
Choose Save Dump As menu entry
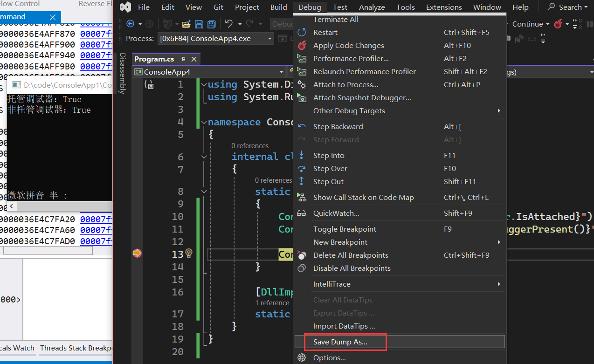point(400,342)
